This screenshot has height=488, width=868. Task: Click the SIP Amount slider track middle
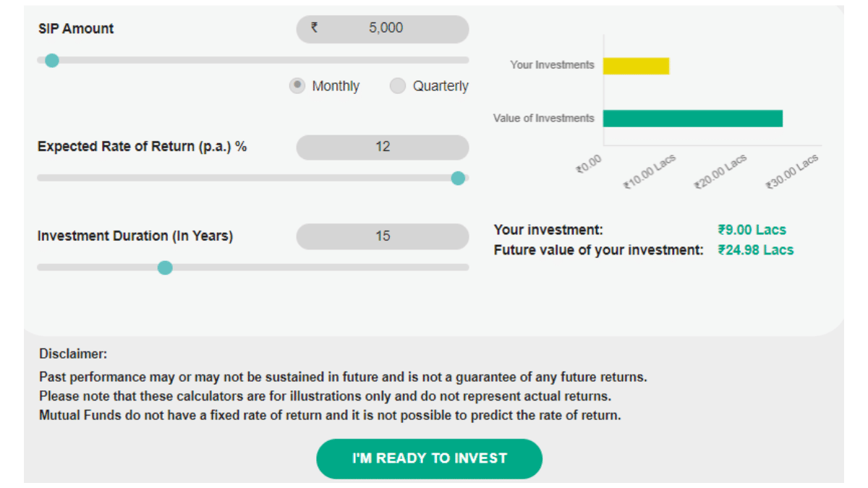click(253, 60)
